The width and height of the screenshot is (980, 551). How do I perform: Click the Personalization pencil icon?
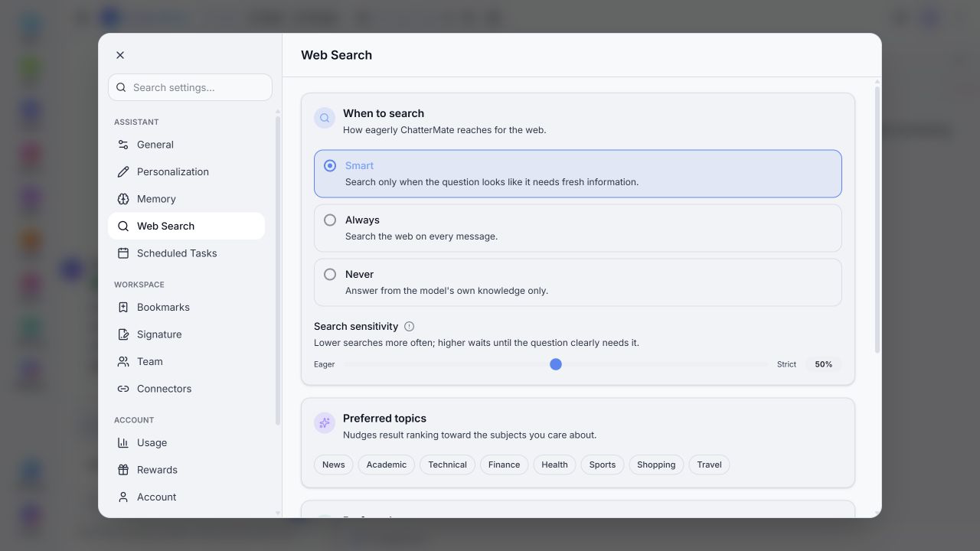(123, 172)
